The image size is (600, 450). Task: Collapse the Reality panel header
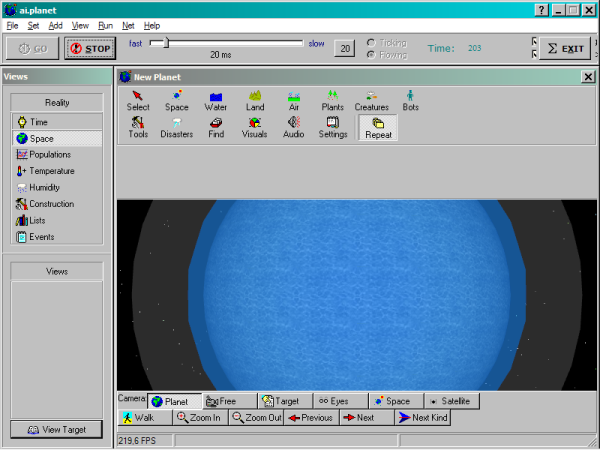[57, 102]
